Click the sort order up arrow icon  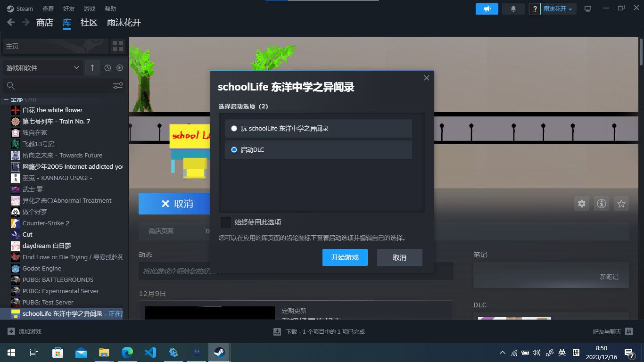click(92, 68)
